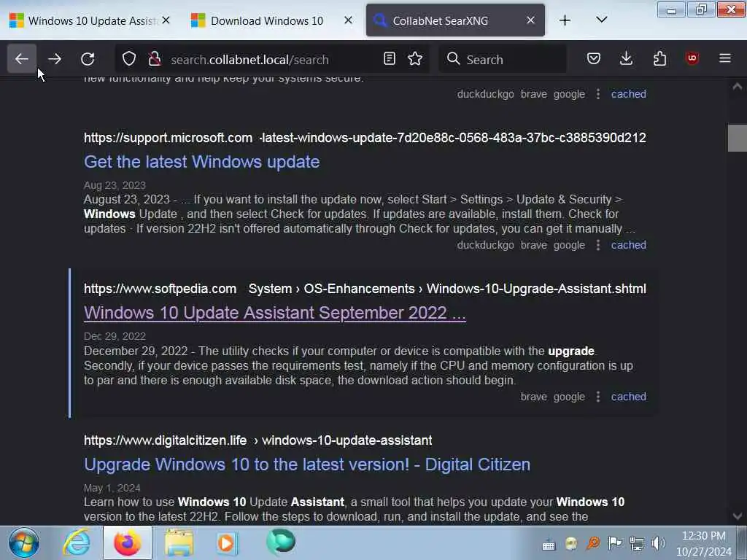
Task: Open the Extensions puzzle icon
Action: (659, 59)
